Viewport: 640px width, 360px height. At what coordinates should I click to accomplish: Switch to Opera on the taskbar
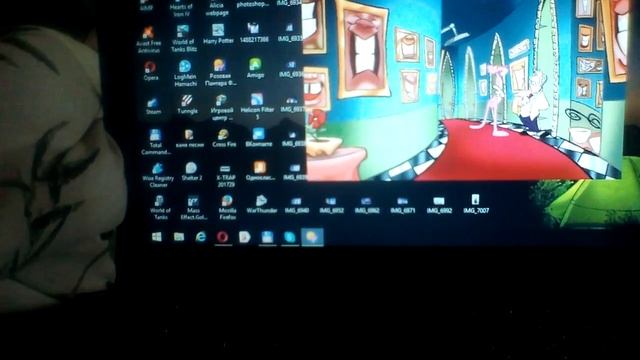point(222,237)
